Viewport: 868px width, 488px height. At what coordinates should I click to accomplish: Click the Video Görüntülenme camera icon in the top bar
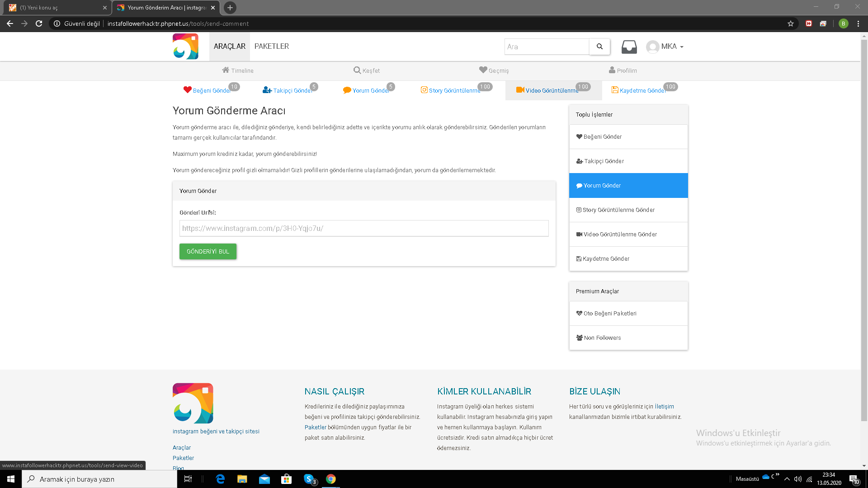pyautogui.click(x=520, y=90)
